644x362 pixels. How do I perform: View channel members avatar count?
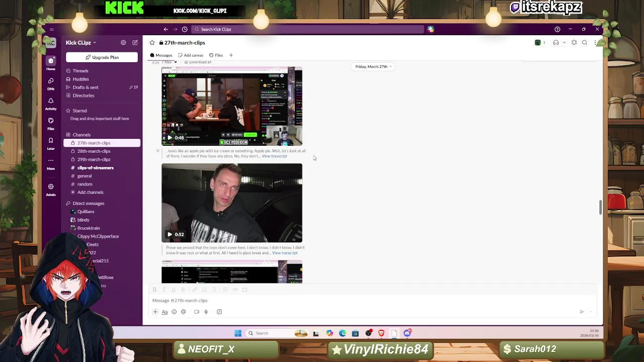coord(540,43)
